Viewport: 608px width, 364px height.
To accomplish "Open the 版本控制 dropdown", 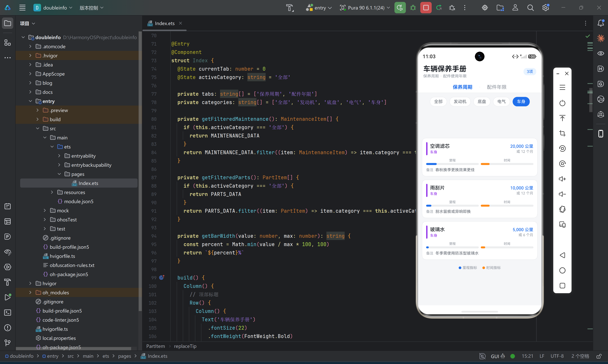I will tap(91, 8).
